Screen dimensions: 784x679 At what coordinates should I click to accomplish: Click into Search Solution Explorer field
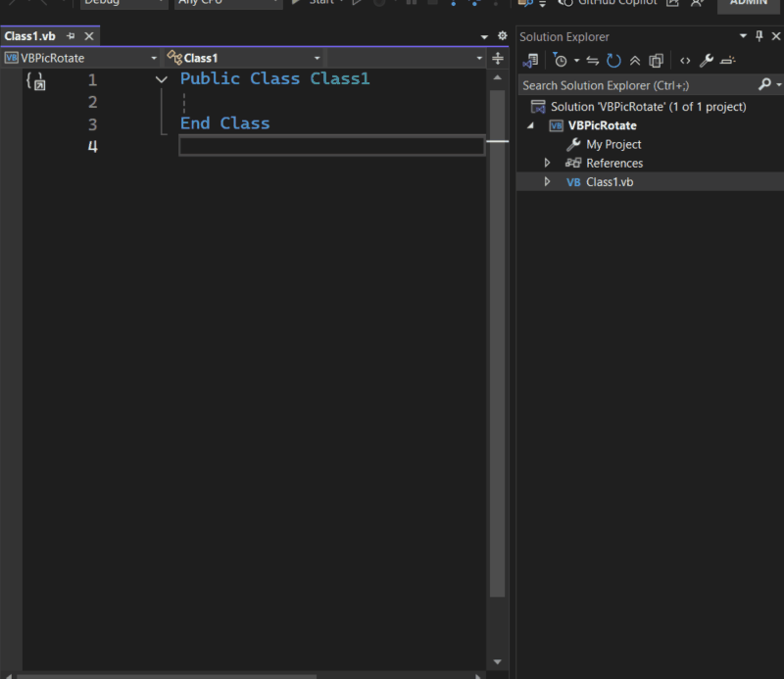(638, 85)
